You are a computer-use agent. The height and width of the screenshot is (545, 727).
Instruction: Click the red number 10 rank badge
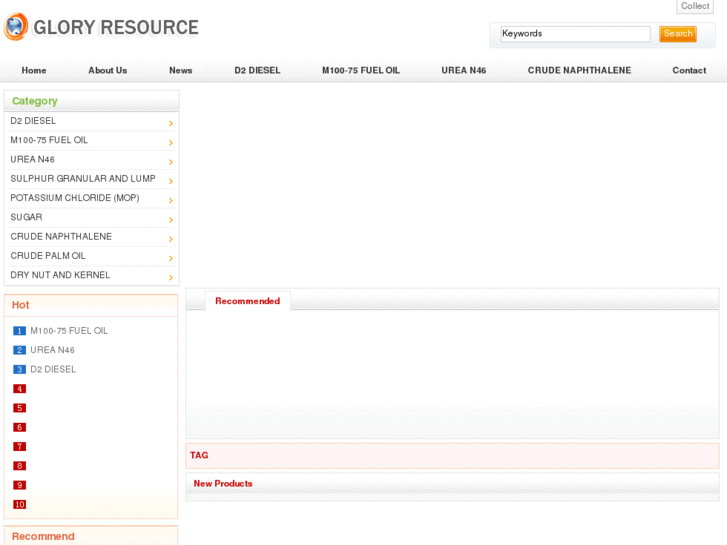[19, 505]
